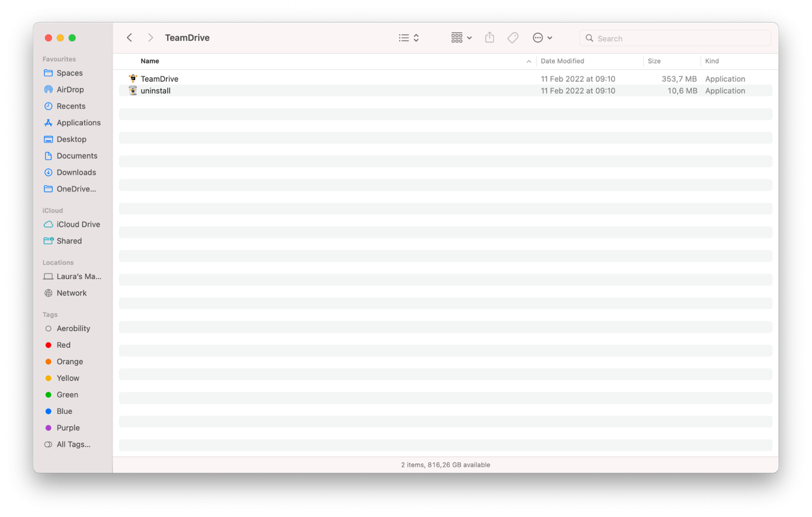Sort files by the Name column
Screen dimensions: 812x517
[150, 61]
